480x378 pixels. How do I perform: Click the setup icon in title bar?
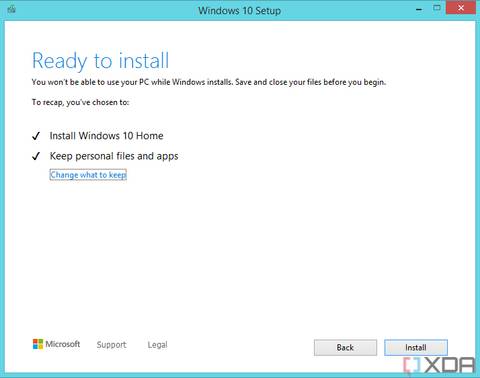12,9
